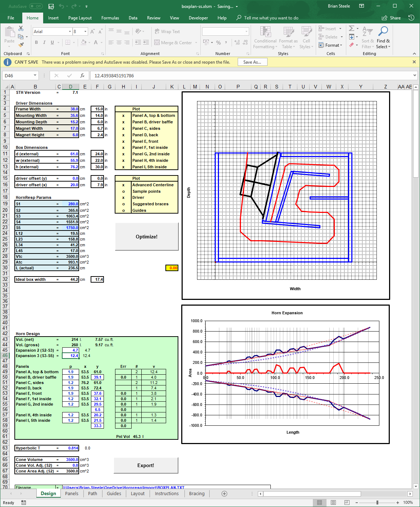Open the number format dropdown
The width and height of the screenshot is (420, 507).
[x=246, y=32]
